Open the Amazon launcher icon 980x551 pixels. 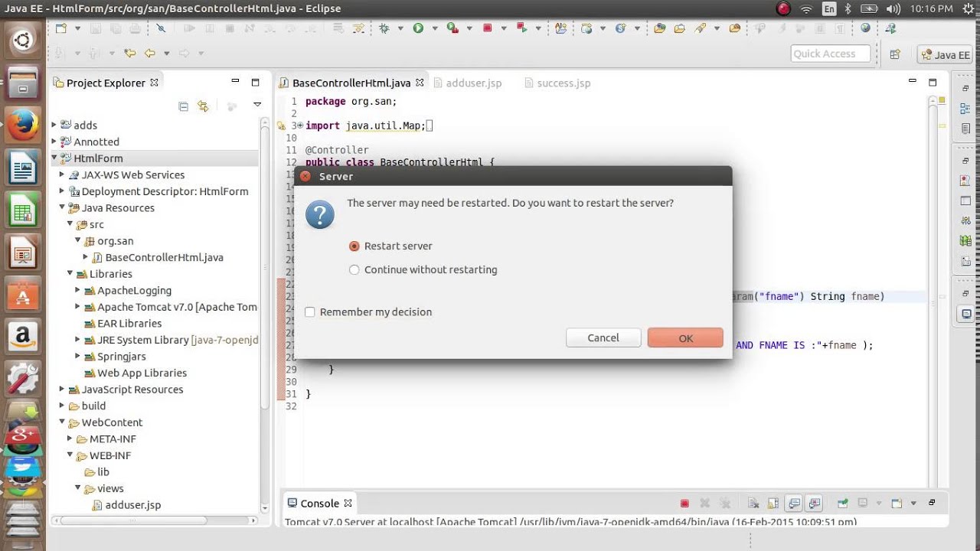(22, 336)
